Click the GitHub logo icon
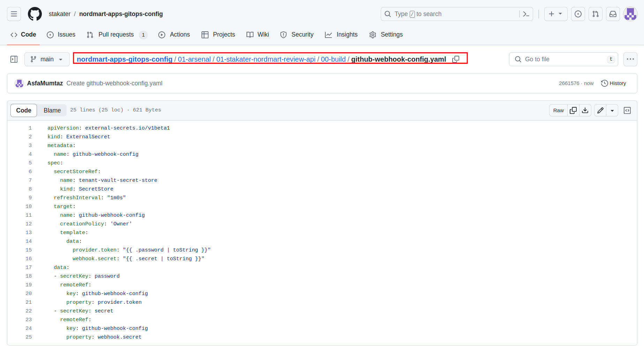Screen dimensions: 644x363 pos(35,14)
